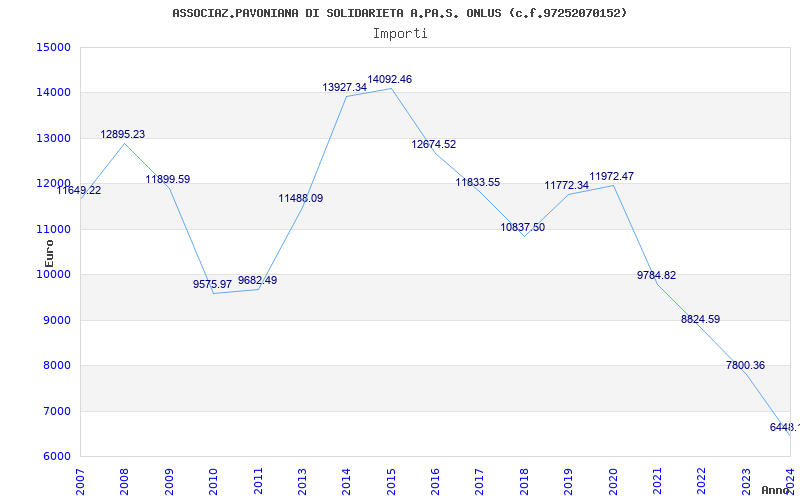
Task: Click the x-axis year 2014
Action: click(346, 481)
